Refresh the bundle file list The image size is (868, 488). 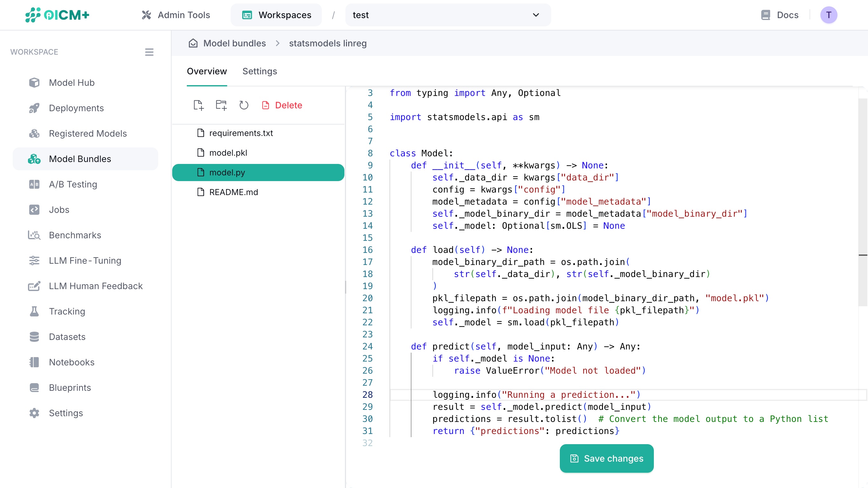244,105
